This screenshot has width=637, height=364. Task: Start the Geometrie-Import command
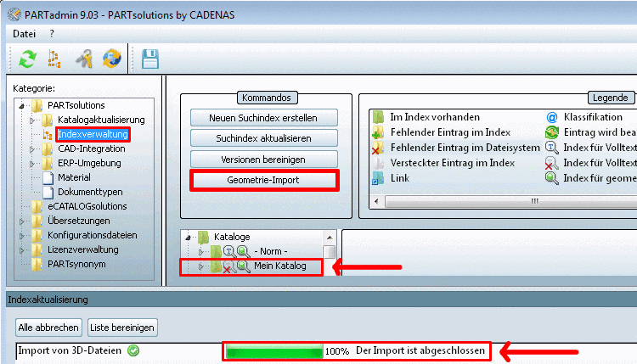263,180
